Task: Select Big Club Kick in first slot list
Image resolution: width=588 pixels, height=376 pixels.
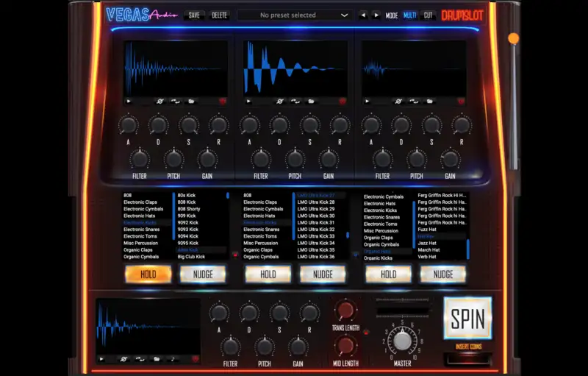Action: pyautogui.click(x=191, y=257)
